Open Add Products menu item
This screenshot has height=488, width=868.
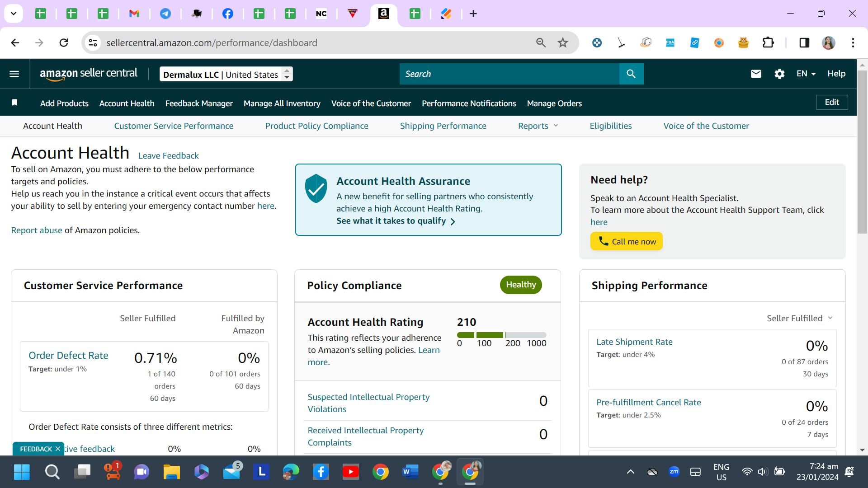coord(64,103)
